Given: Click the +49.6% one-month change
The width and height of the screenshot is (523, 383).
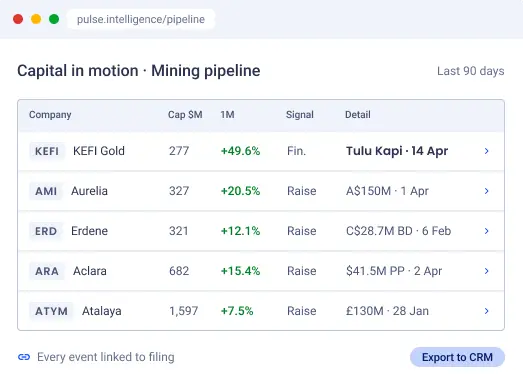Looking at the screenshot, I should tap(240, 151).
